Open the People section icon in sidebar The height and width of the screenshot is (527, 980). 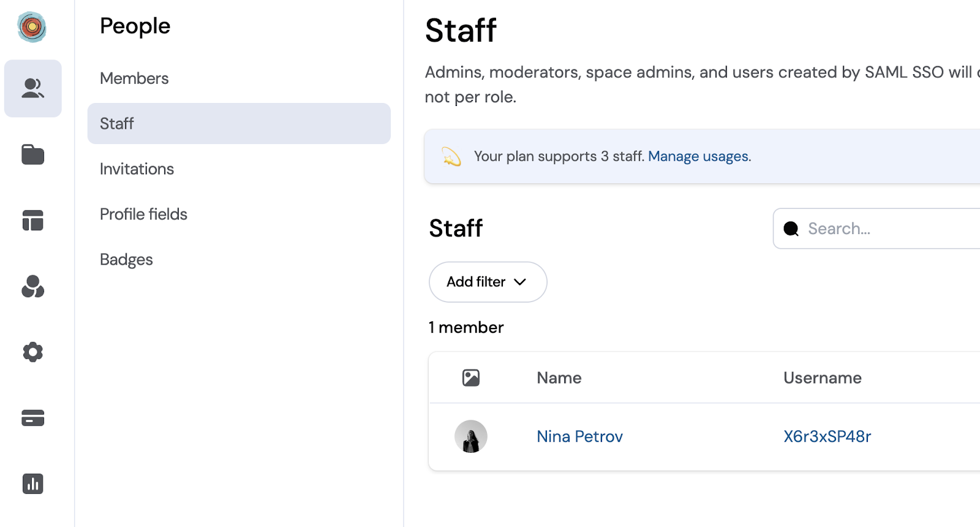click(x=33, y=88)
